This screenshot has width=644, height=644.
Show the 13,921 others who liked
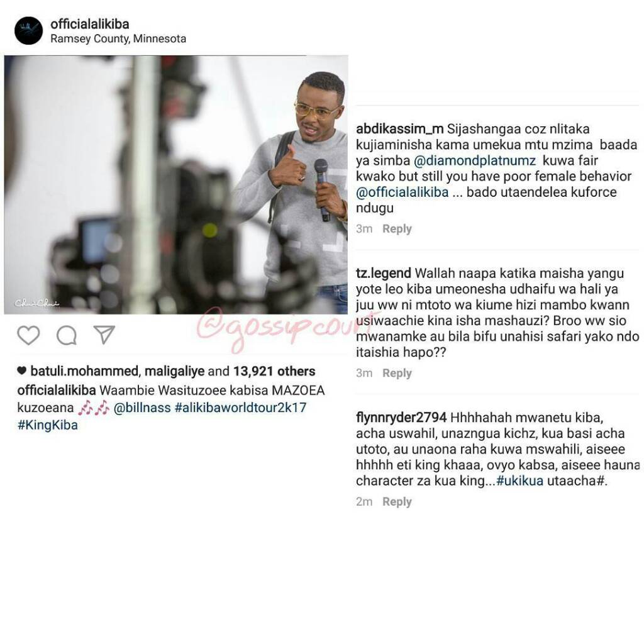click(274, 371)
